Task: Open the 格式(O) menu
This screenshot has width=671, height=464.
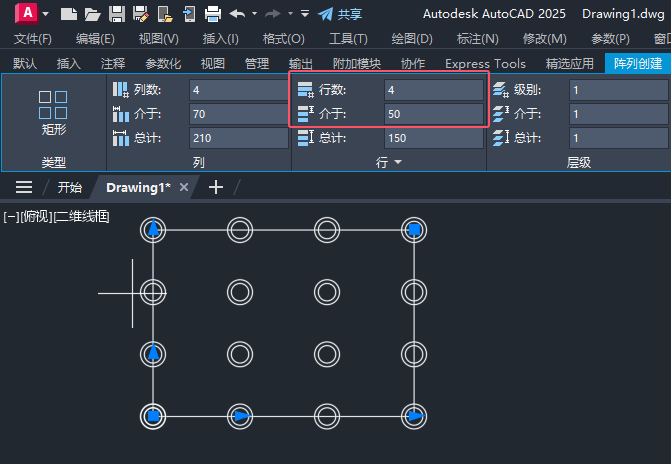Action: tap(284, 39)
